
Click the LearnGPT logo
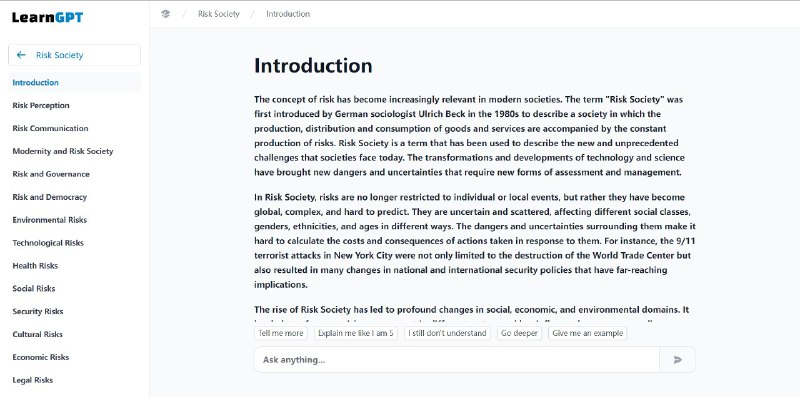click(47, 17)
